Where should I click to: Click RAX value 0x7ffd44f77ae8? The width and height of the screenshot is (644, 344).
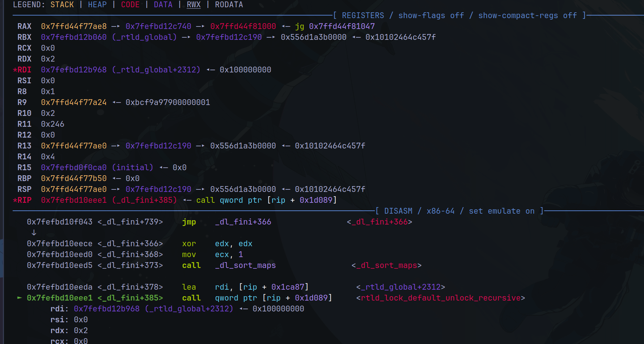74,26
